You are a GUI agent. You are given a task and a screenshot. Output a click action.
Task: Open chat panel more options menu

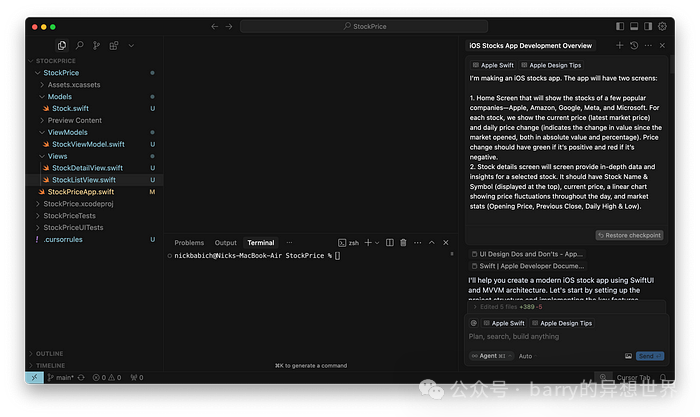click(x=648, y=46)
